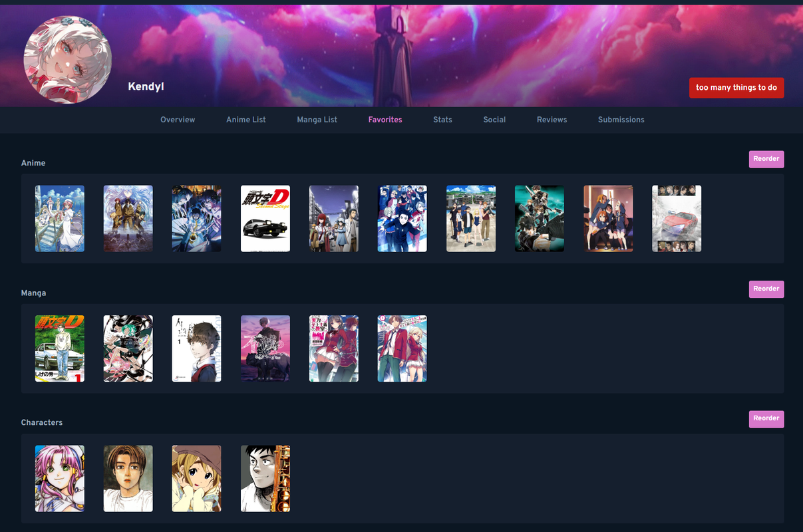Viewport: 803px width, 532px height.
Task: Open the Initial D Second Stage anime cover
Action: pos(265,219)
